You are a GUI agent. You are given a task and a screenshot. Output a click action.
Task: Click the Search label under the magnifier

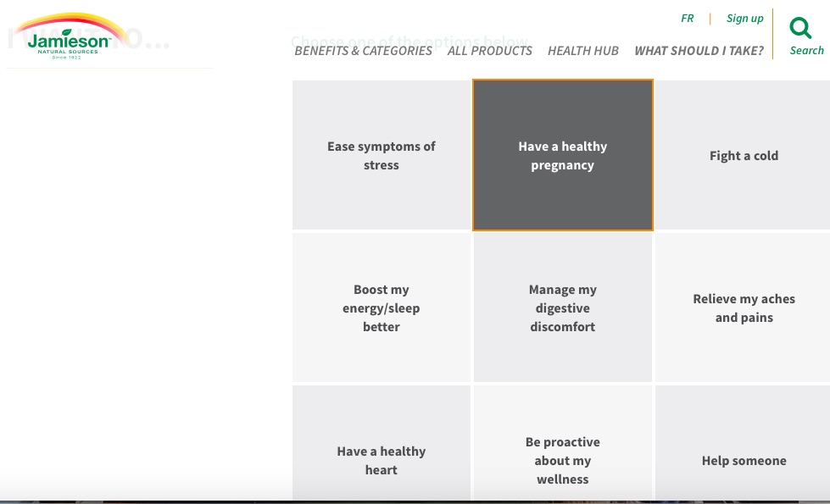tap(806, 50)
